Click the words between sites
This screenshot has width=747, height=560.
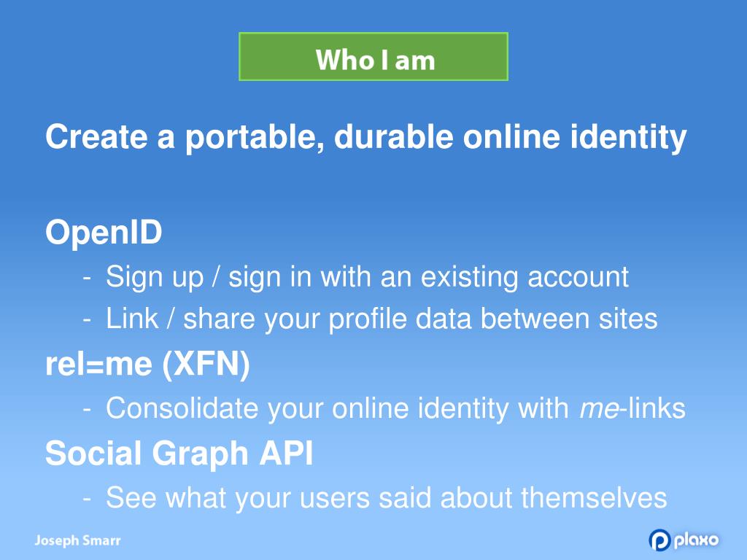pyautogui.click(x=569, y=319)
